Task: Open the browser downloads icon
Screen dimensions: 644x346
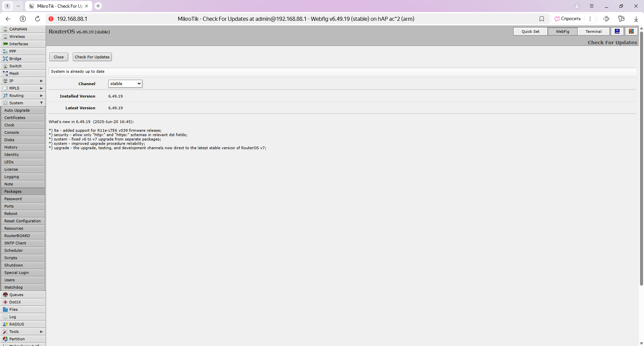Action: 636,19
